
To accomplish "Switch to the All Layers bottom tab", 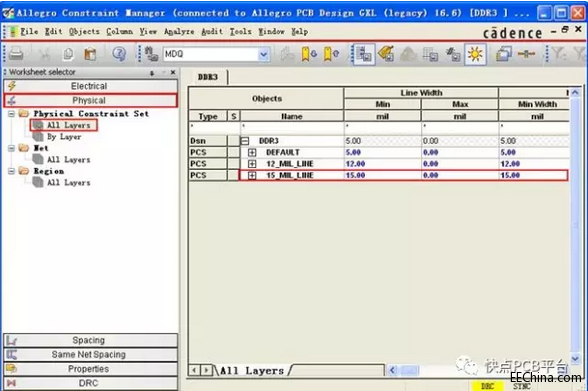I will point(252,371).
